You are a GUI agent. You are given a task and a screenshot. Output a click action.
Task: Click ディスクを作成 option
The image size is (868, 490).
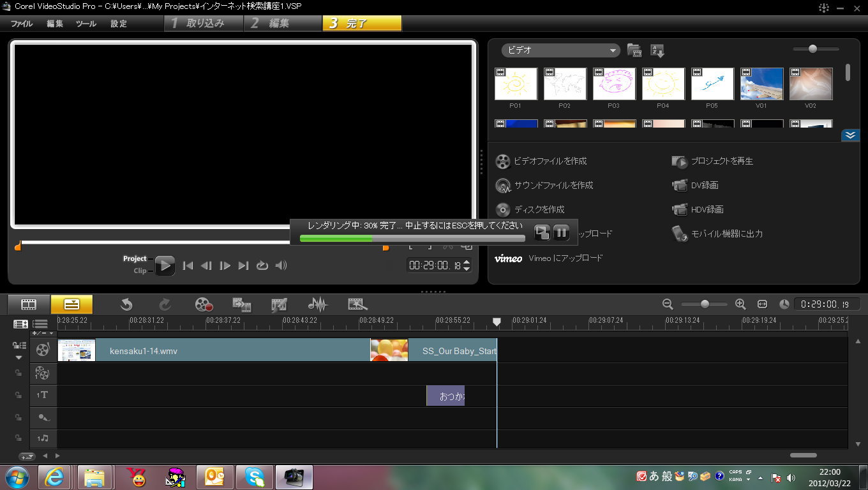tap(530, 210)
